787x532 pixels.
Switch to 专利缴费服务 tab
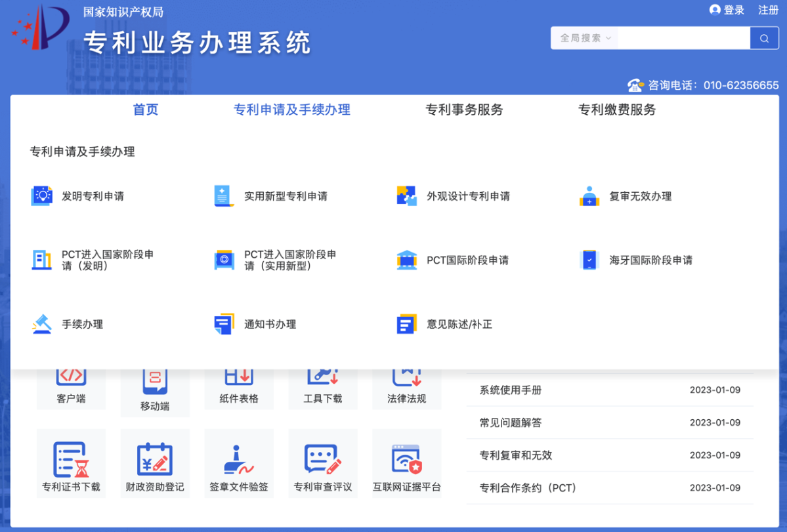pyautogui.click(x=616, y=110)
